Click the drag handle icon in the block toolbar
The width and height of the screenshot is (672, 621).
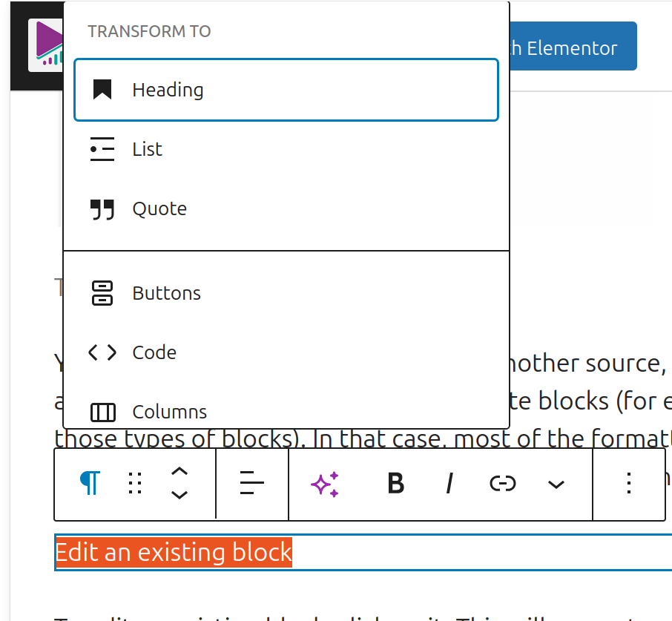coord(135,484)
